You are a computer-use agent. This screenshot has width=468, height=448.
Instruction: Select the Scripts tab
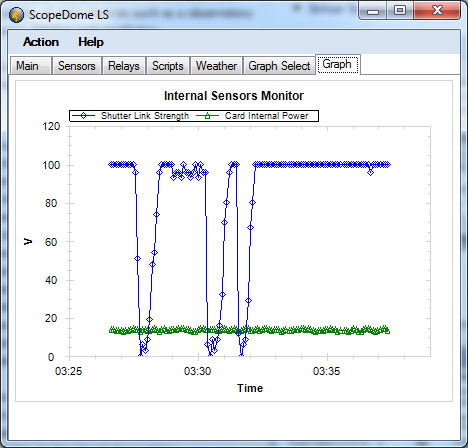click(168, 66)
